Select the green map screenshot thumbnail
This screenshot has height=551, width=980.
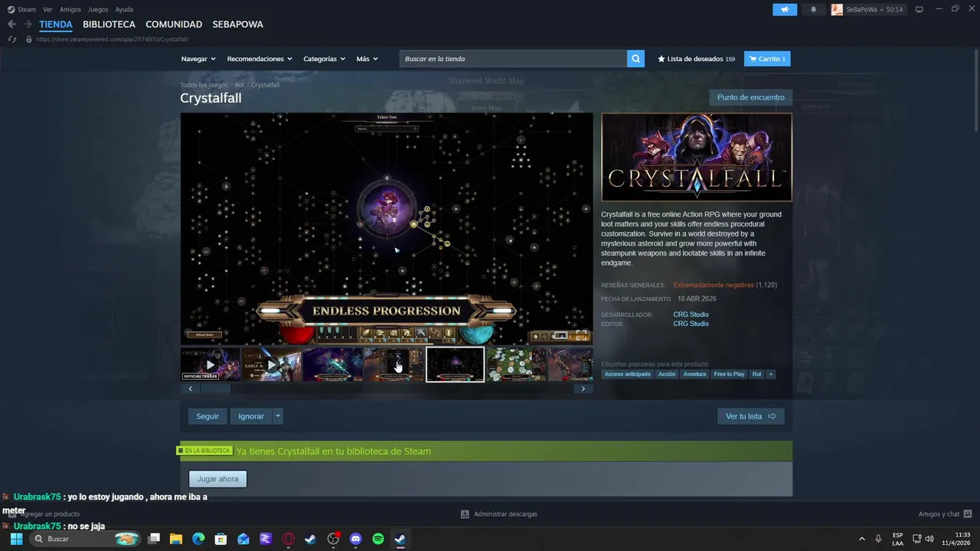pos(516,364)
